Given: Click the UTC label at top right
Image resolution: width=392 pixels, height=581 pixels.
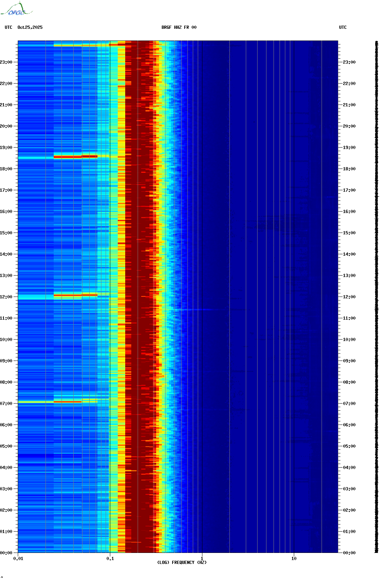Looking at the screenshot, I should 343,27.
